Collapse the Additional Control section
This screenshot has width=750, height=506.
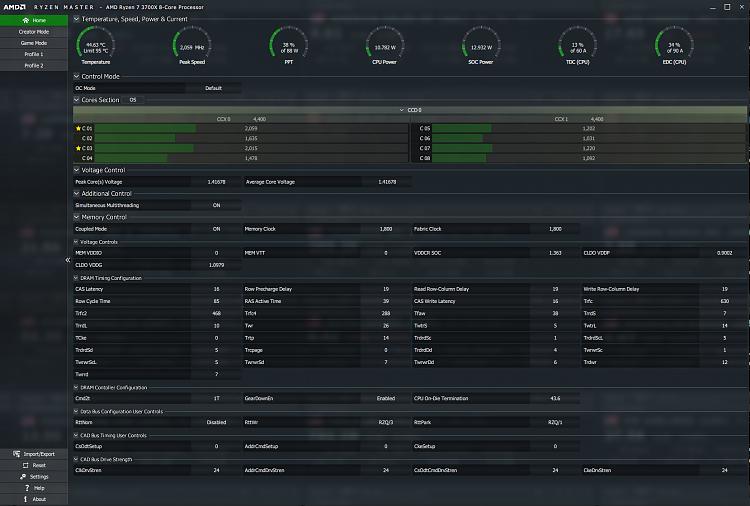coord(77,193)
